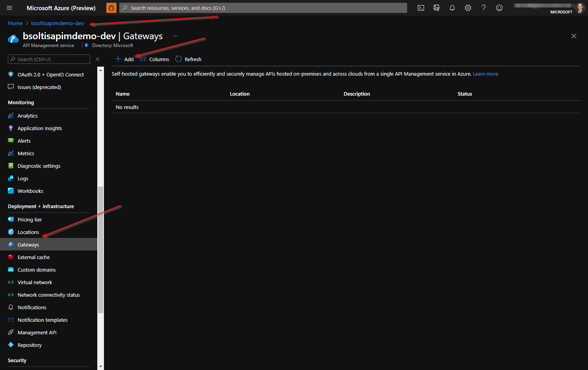Go to Home via the breadcrumb
This screenshot has height=370, width=588.
click(x=15, y=24)
